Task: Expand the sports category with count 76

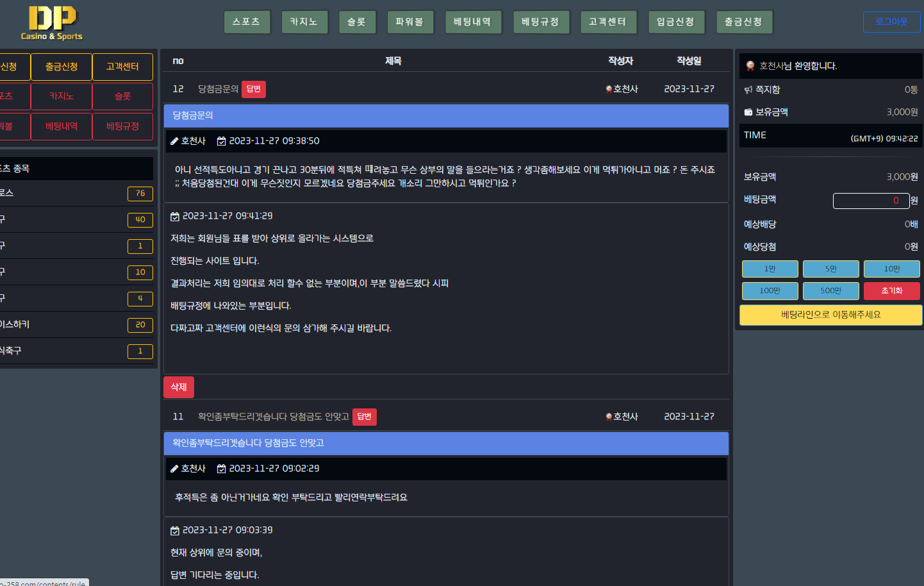Action: [76, 193]
